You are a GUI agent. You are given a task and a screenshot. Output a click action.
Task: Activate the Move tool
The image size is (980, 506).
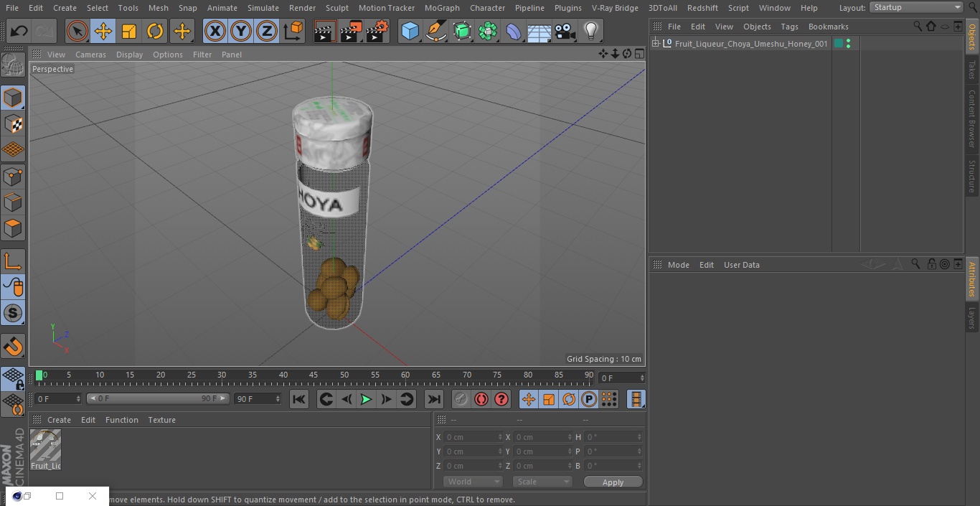103,31
